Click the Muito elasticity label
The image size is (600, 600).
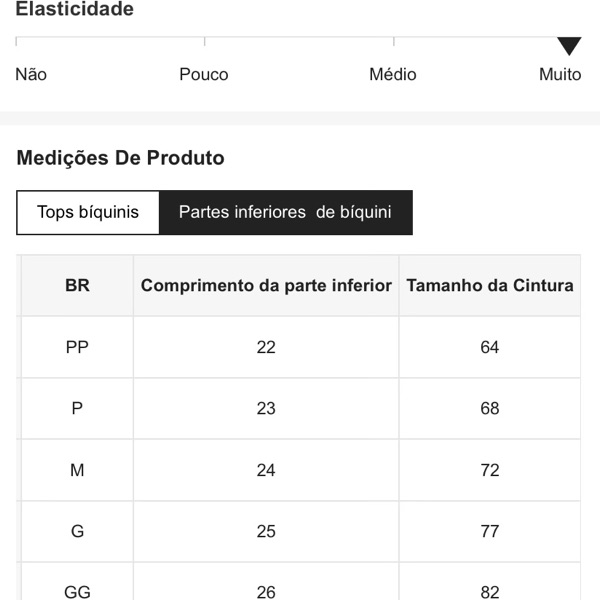tap(560, 75)
